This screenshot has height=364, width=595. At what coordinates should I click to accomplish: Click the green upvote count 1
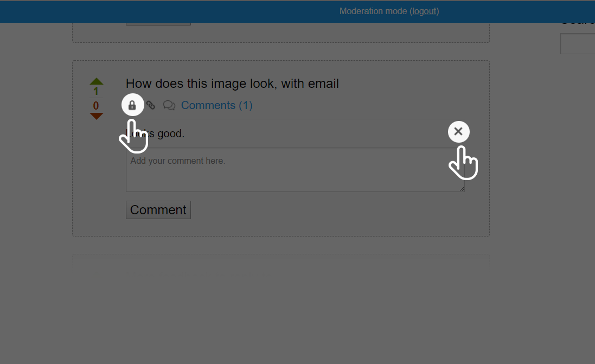point(96,91)
